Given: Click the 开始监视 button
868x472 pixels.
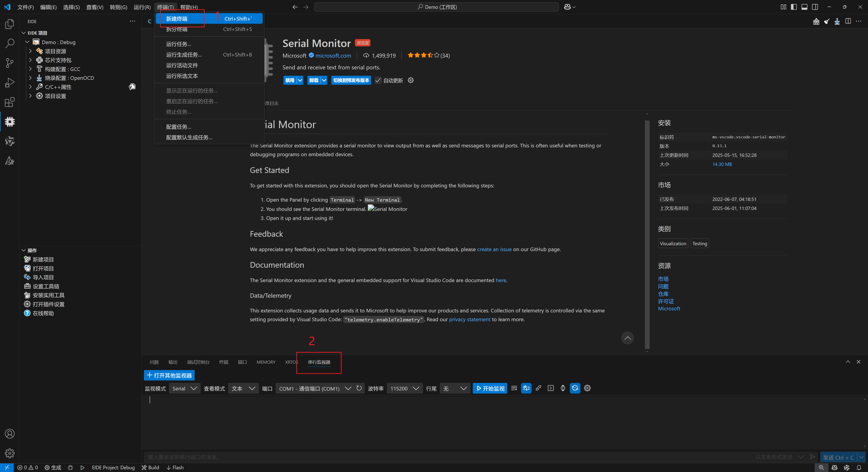Looking at the screenshot, I should (490, 388).
